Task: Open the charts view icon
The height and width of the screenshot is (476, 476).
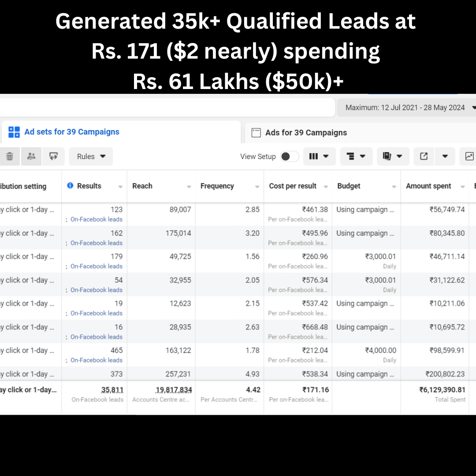Action: pos(469,156)
